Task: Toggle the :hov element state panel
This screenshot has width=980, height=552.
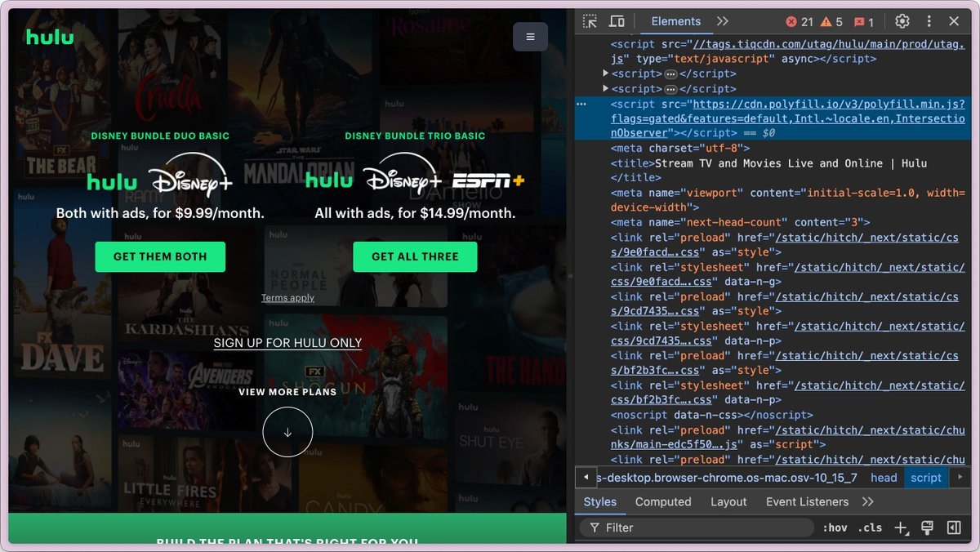Action: pyautogui.click(x=834, y=528)
